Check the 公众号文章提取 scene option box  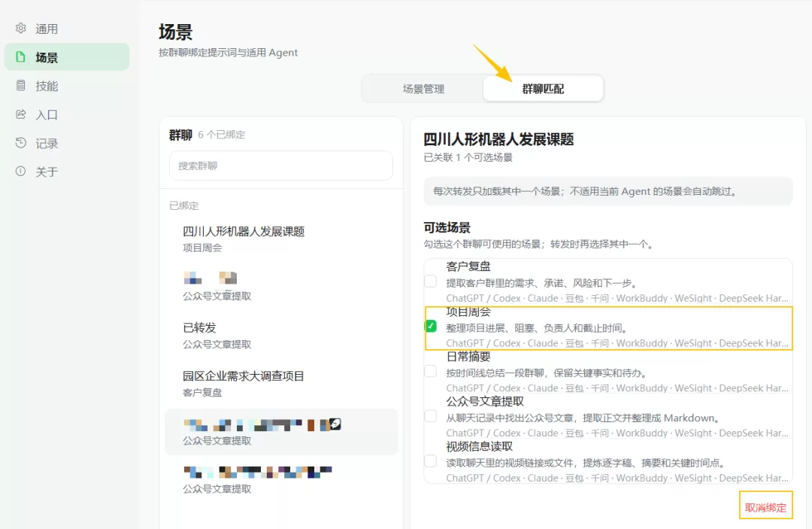[x=430, y=417]
